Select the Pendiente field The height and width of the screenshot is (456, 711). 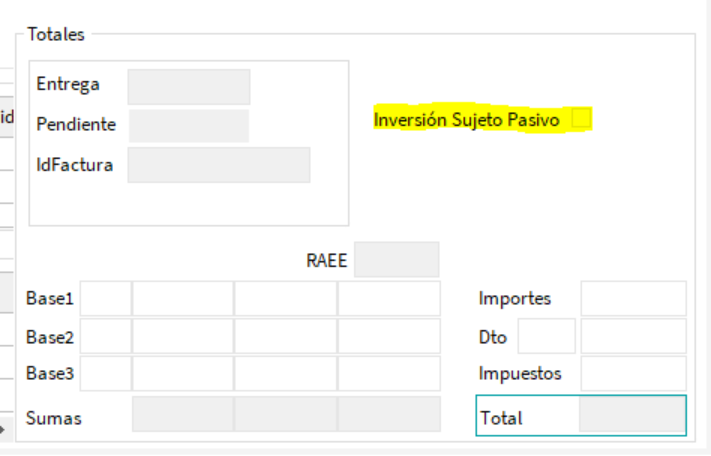189,126
